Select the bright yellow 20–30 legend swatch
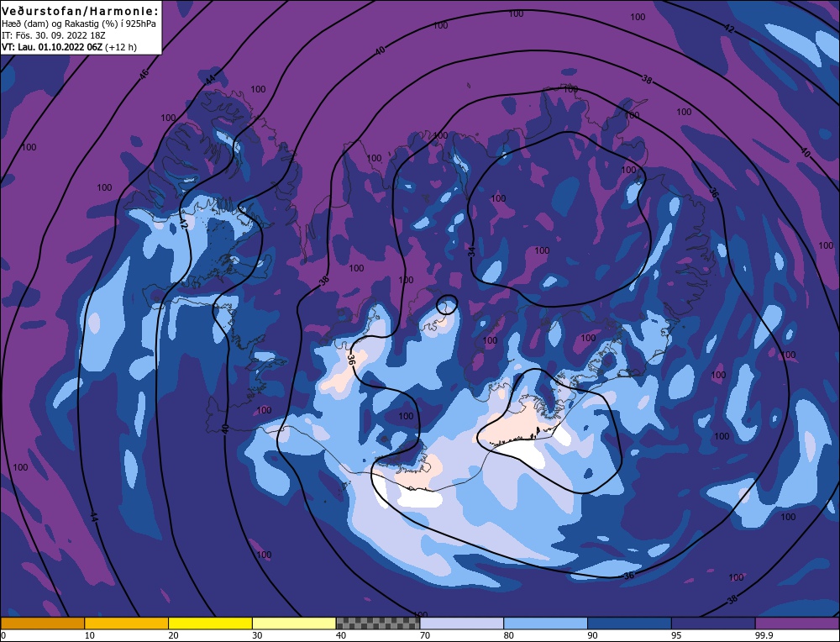 (x=210, y=624)
